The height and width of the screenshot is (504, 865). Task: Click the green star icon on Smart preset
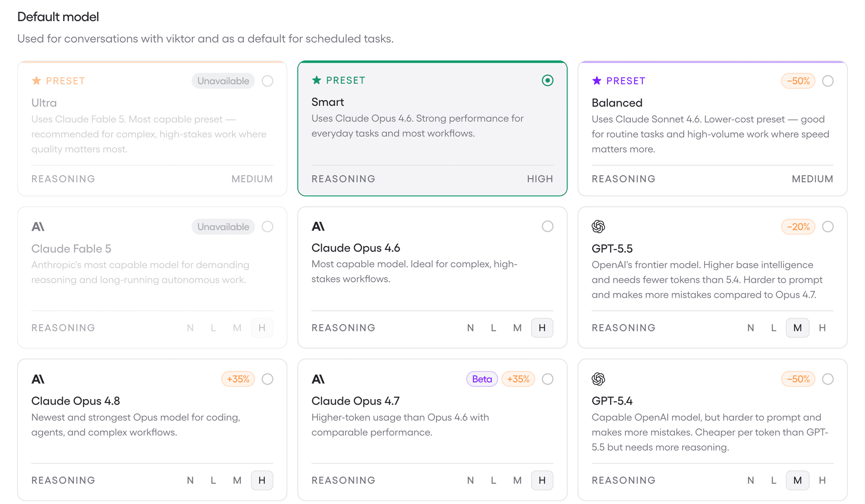coord(317,80)
